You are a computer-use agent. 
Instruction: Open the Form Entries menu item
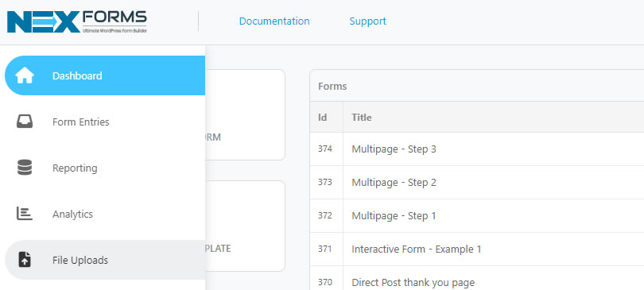pos(105,122)
